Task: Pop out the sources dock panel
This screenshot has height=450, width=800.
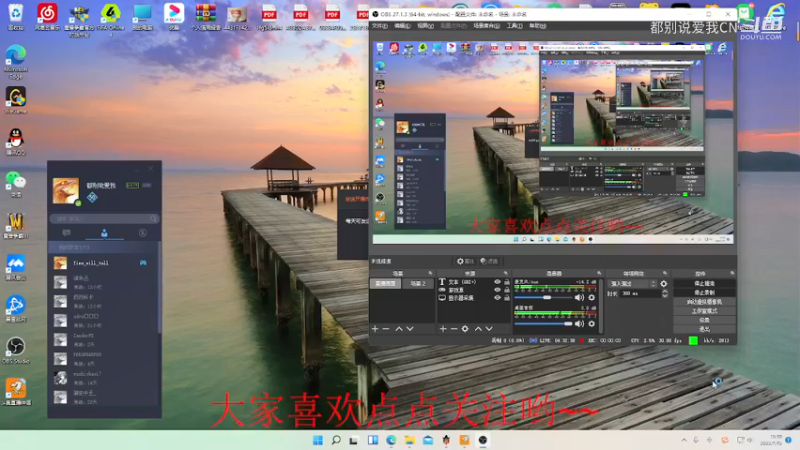Action: click(506, 273)
